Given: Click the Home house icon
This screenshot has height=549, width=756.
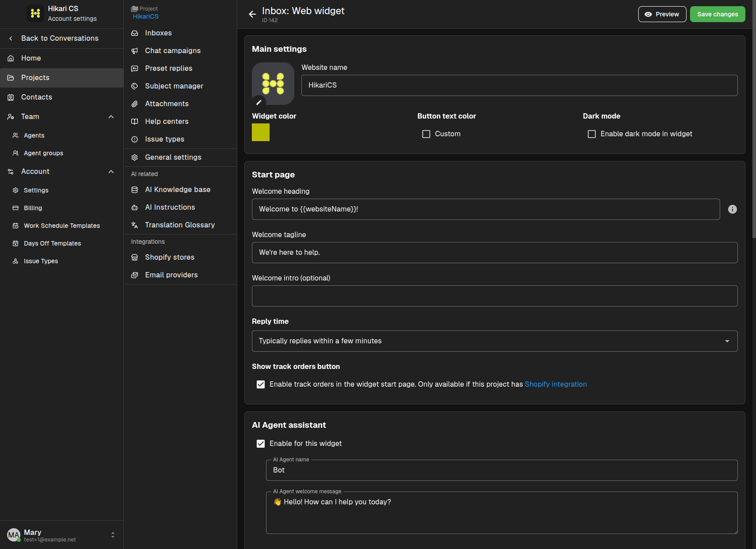Looking at the screenshot, I should tap(11, 58).
